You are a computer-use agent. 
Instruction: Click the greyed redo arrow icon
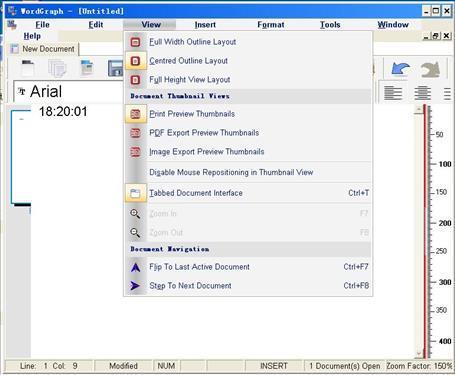click(x=430, y=69)
